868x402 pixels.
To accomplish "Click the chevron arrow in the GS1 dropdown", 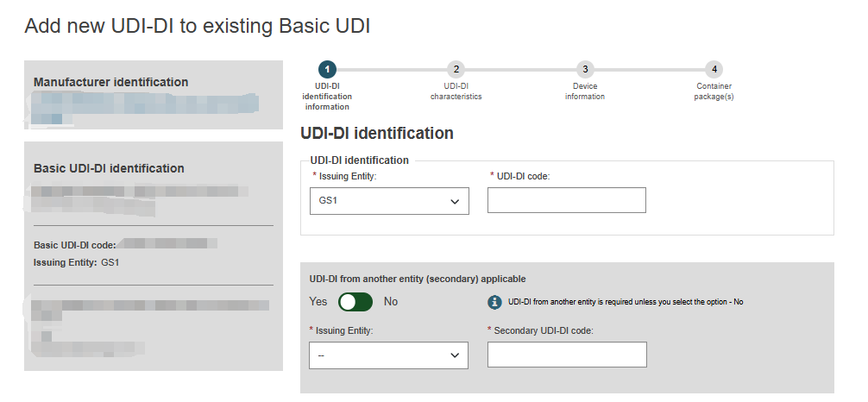I will [x=455, y=202].
